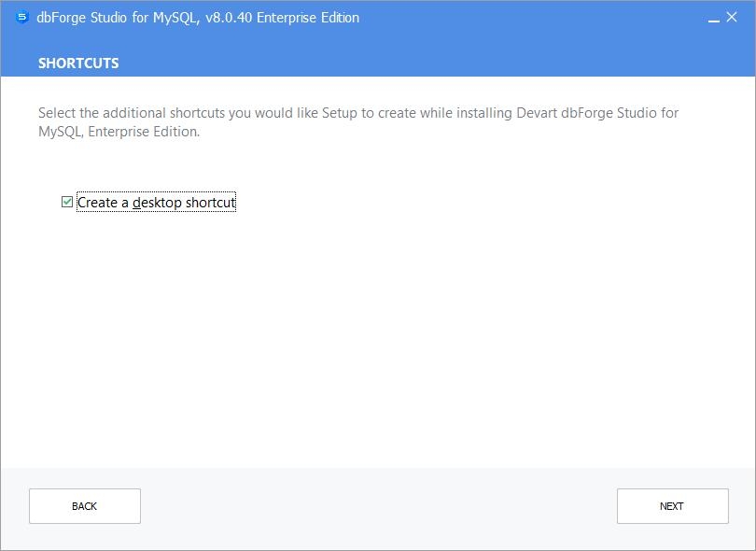This screenshot has width=756, height=551.
Task: Click the 'Select the additional shortcuts' description text
Action: click(358, 122)
